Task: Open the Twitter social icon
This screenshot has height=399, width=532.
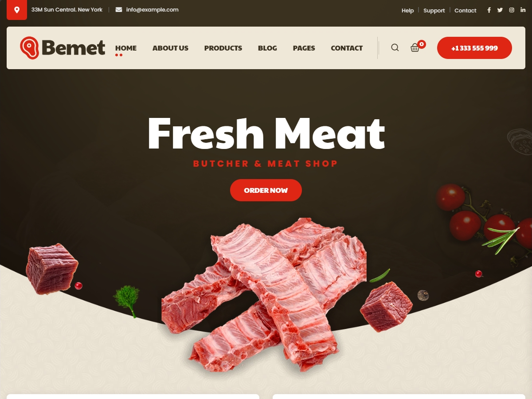Action: 500,10
